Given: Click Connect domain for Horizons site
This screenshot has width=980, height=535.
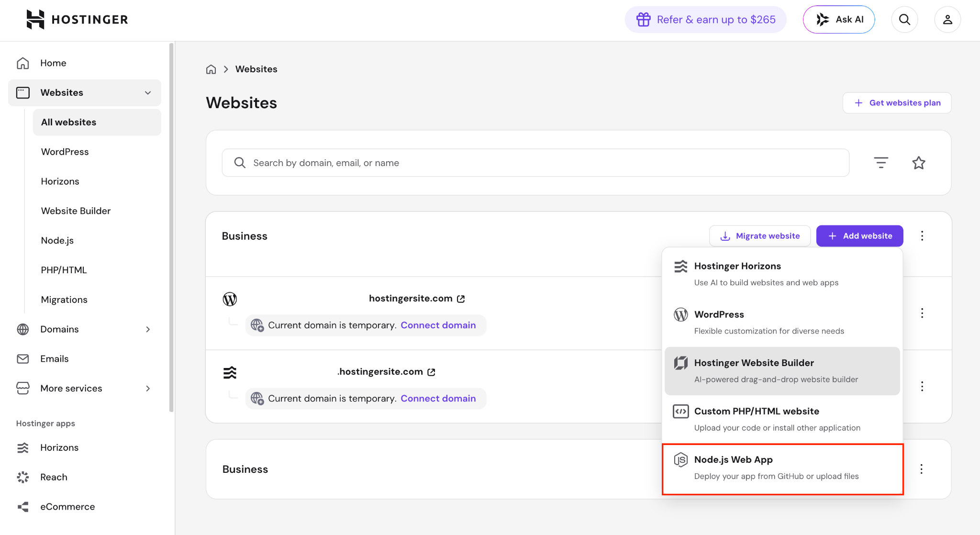Looking at the screenshot, I should (438, 399).
